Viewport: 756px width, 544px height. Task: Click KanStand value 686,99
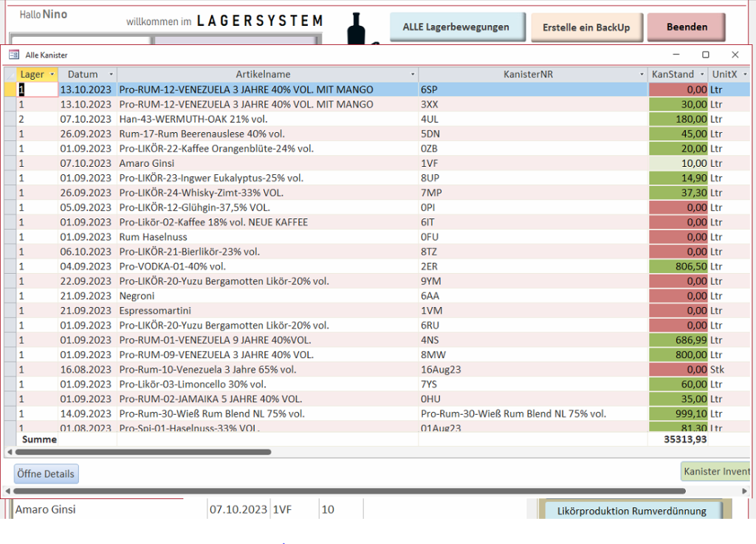(678, 340)
